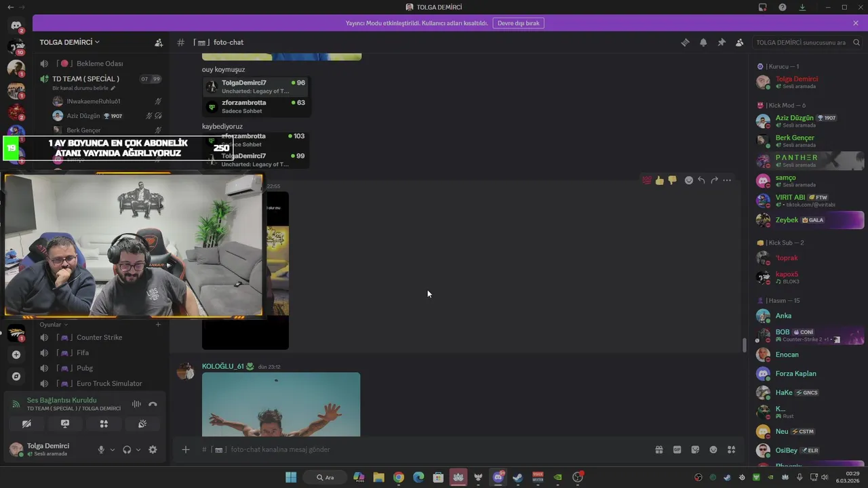Open Tolga Demirci in member list
Viewport: 868px width, 488px height.
pos(810,82)
